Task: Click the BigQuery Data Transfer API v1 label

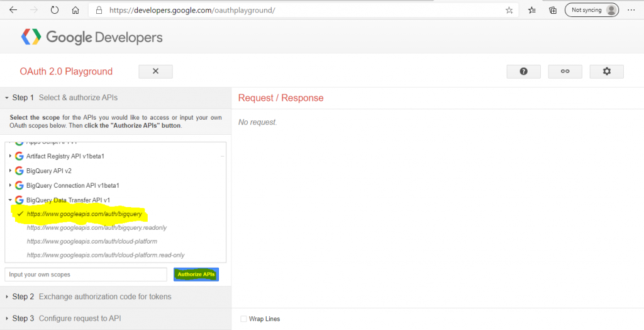Action: pos(68,200)
